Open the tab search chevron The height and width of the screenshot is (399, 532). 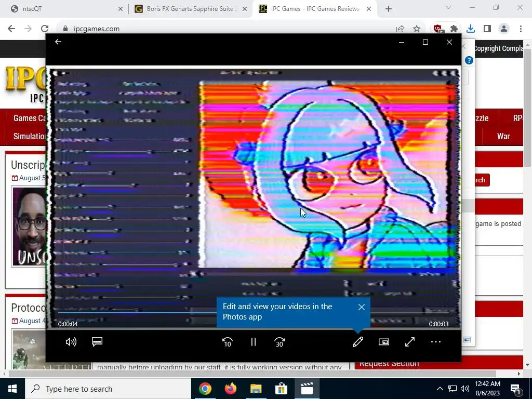click(448, 7)
